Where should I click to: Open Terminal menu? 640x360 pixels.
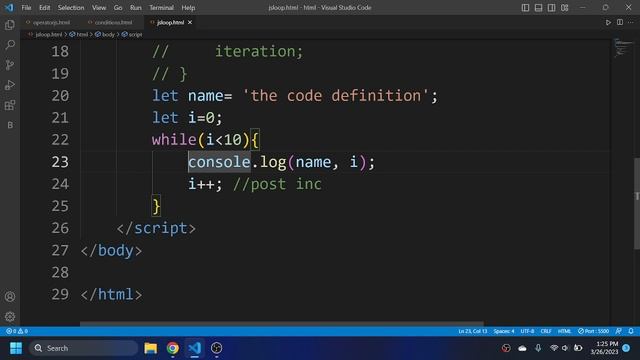(161, 8)
